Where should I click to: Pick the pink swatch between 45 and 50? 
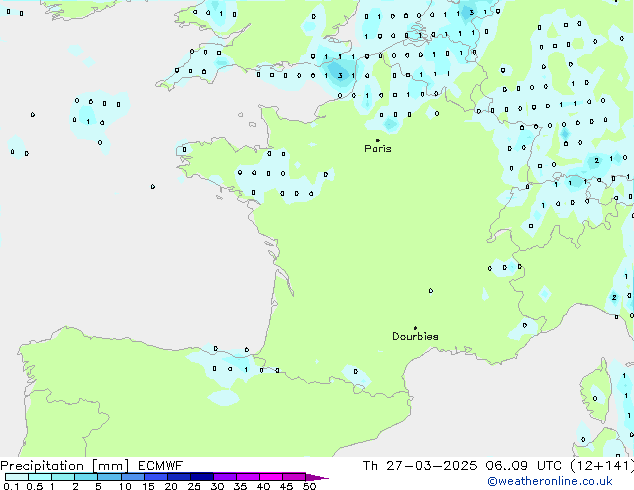click(295, 477)
